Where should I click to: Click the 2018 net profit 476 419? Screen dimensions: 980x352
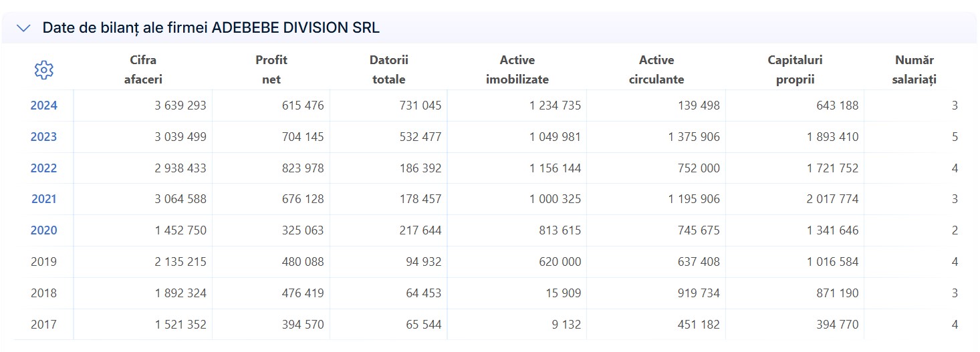coord(303,293)
